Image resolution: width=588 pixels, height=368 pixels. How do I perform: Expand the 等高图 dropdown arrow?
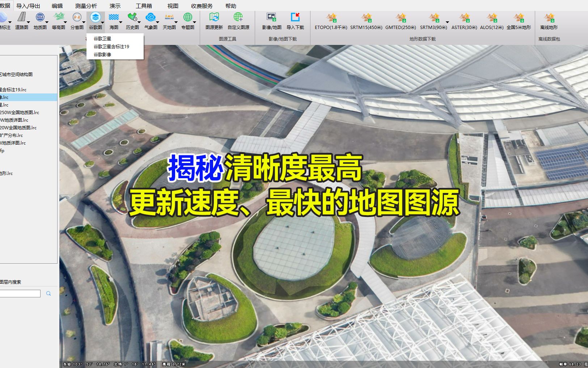pos(65,22)
